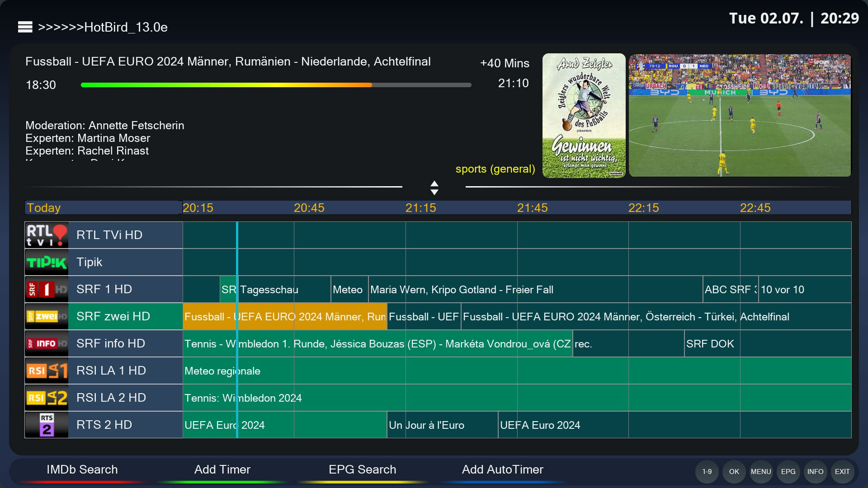Select Un Jour à l'Euro event
The width and height of the screenshot is (868, 488).
click(x=443, y=425)
